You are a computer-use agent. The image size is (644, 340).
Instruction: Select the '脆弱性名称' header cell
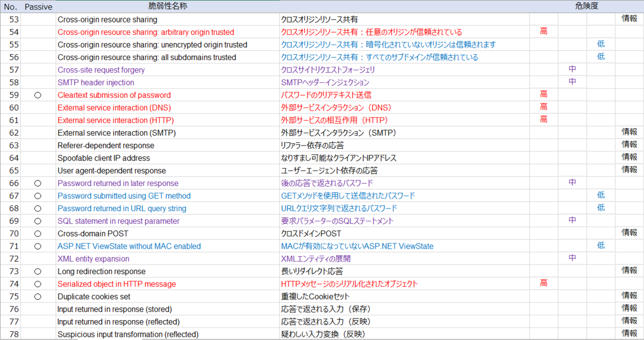167,6
